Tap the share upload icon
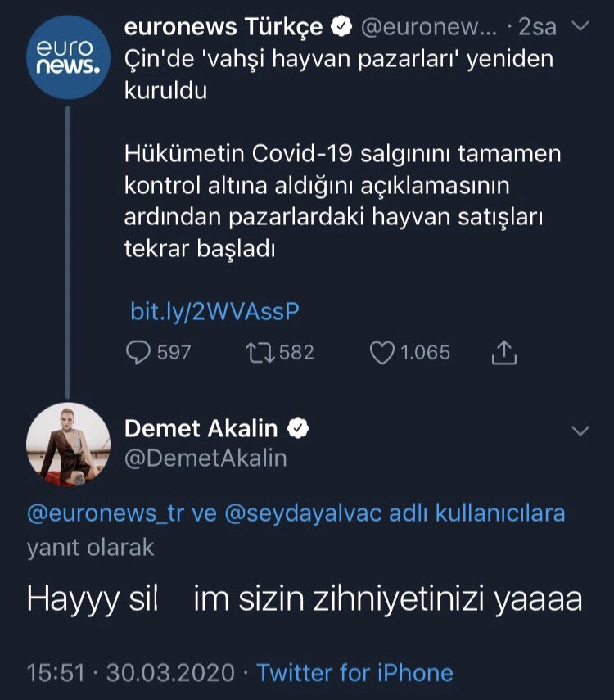This screenshot has height=700, width=614. [x=504, y=352]
